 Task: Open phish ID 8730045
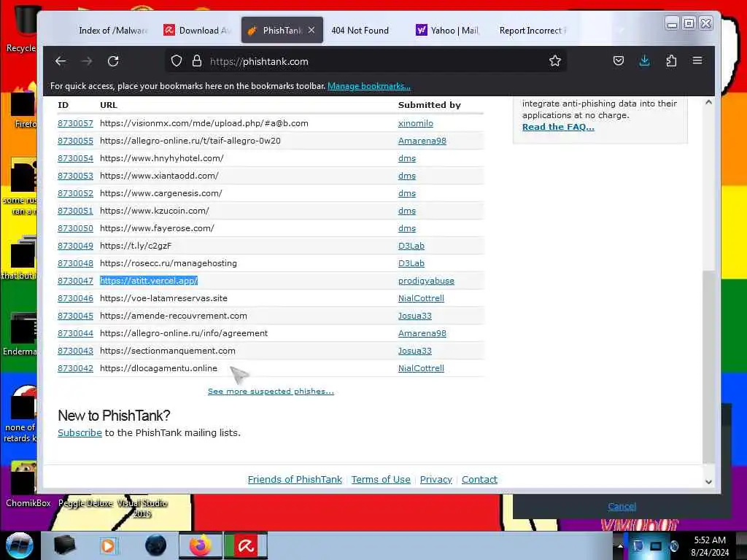pyautogui.click(x=75, y=316)
